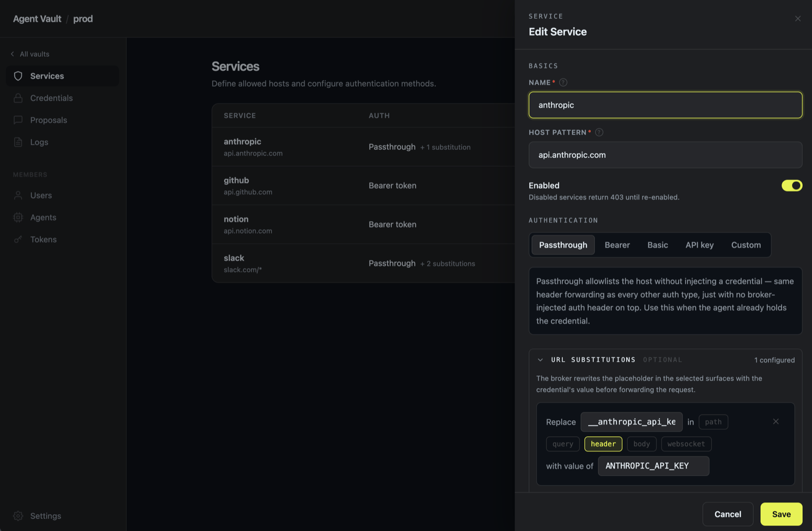Click the help icon next to NAME
Screen dimensions: 812x531
coord(563,82)
